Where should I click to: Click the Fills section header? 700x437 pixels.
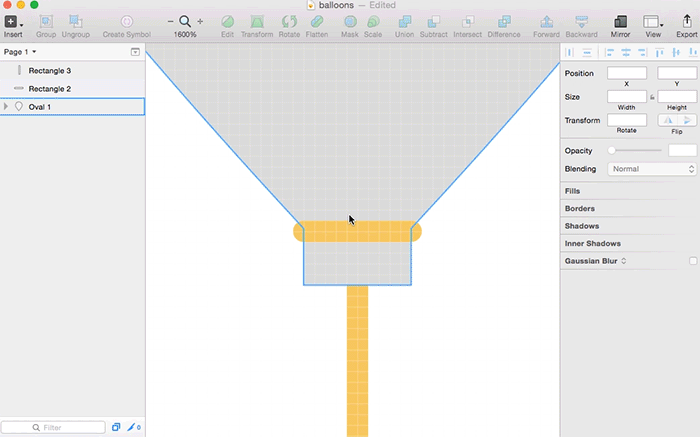(572, 191)
